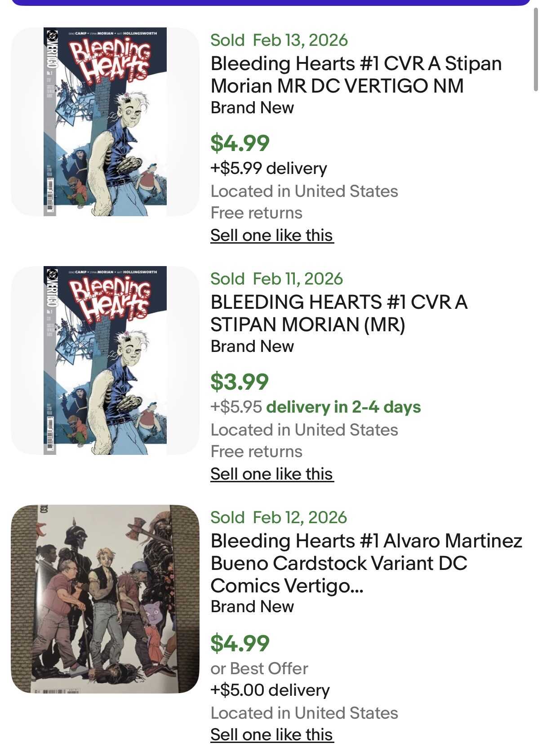Tap the $4.99 price above 'or Best Offer'
Screen dimensions: 542x756
tap(240, 643)
